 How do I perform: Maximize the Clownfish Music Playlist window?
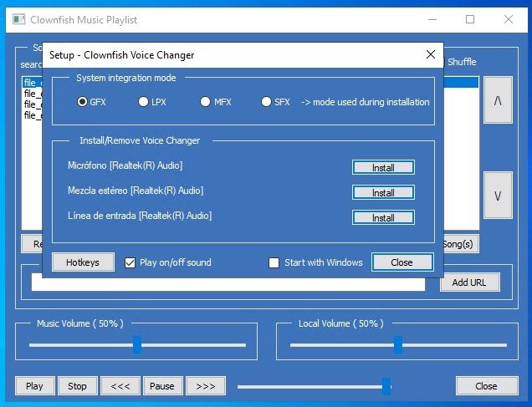click(470, 19)
